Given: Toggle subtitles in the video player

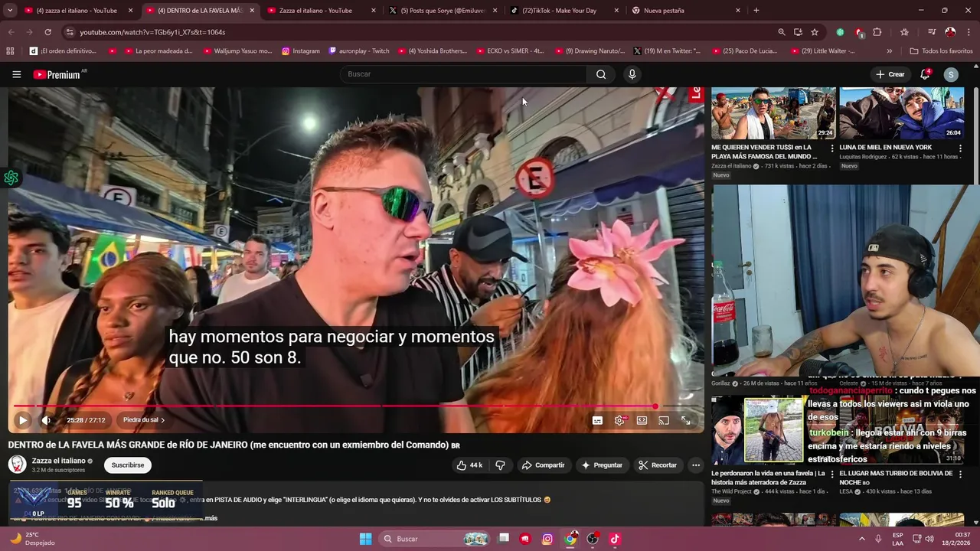Looking at the screenshot, I should coord(597,420).
